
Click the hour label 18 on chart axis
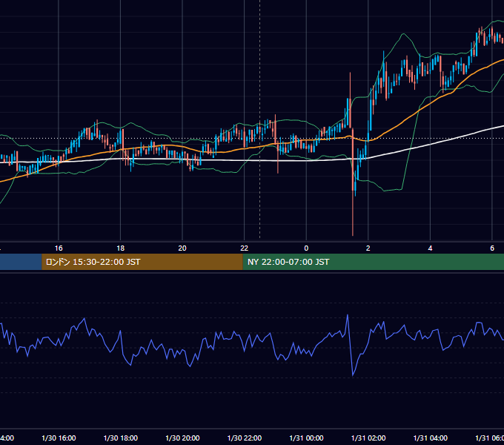pos(121,248)
